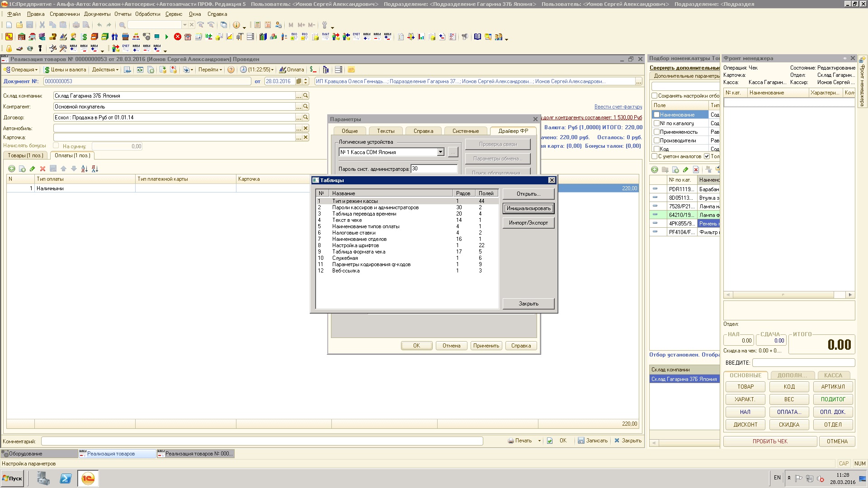This screenshot has height=488, width=868.
Task: Click the yellow info circle icon
Action: (236, 25)
